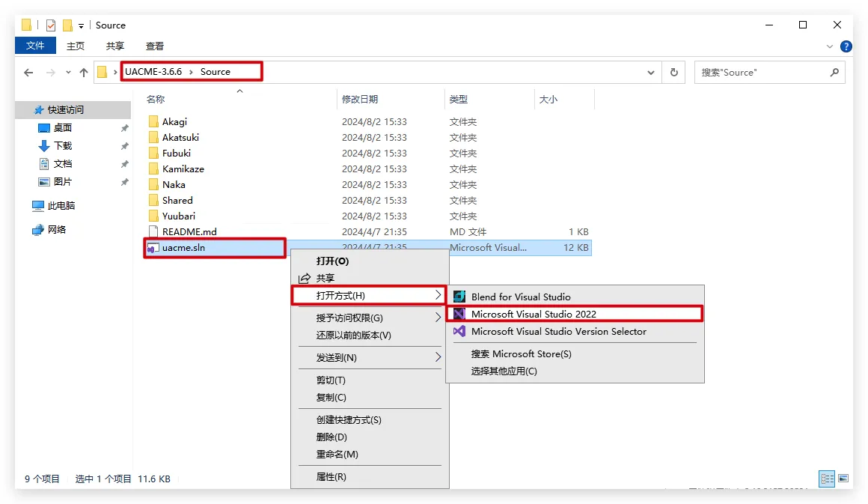Select 桌面 in quick access sidebar
The width and height of the screenshot is (868, 504).
point(63,127)
